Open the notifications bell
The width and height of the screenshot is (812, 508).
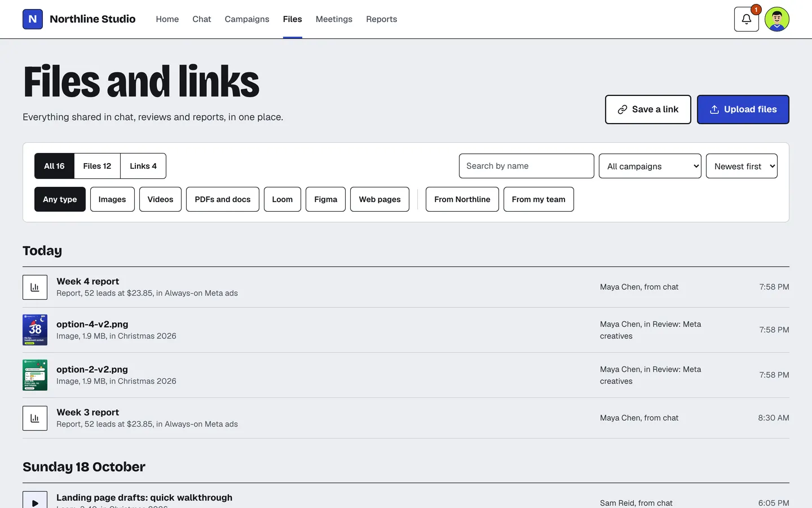pyautogui.click(x=747, y=19)
